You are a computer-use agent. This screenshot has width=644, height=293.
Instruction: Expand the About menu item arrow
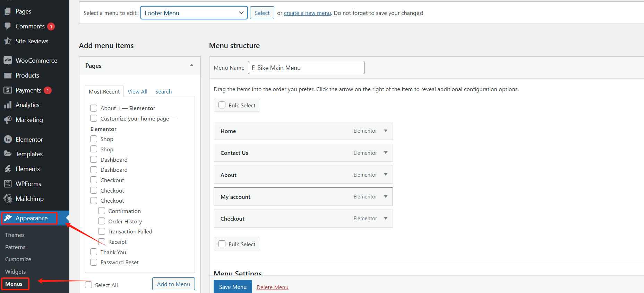pos(386,175)
